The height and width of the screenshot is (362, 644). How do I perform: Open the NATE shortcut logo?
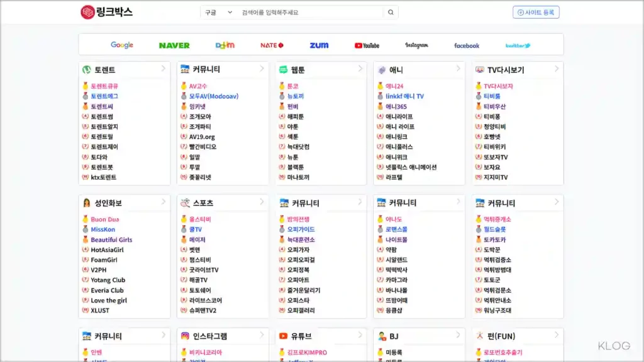pyautogui.click(x=272, y=45)
